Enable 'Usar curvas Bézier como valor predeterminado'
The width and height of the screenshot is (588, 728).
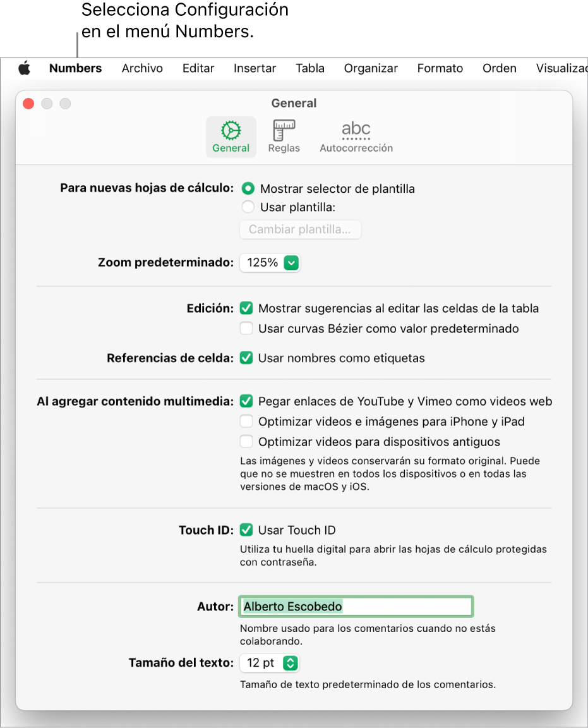[246, 329]
